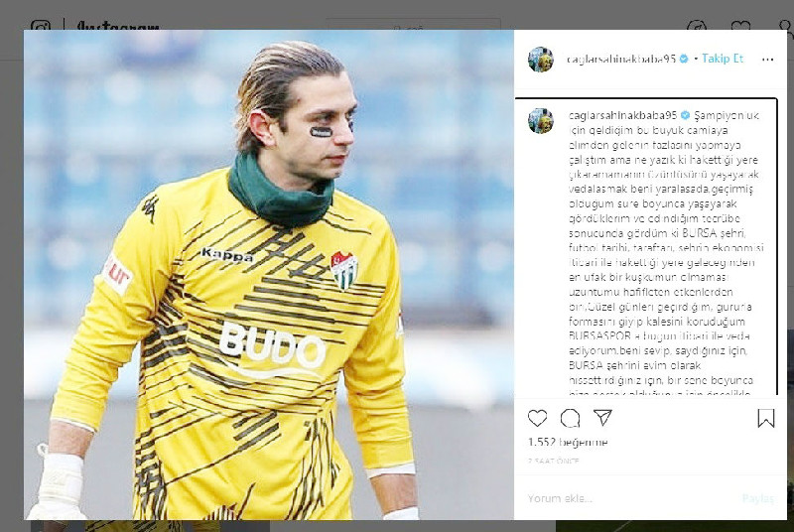This screenshot has height=532, width=794.
Task: View the 1.552 beğenme likes list
Action: click(x=568, y=442)
